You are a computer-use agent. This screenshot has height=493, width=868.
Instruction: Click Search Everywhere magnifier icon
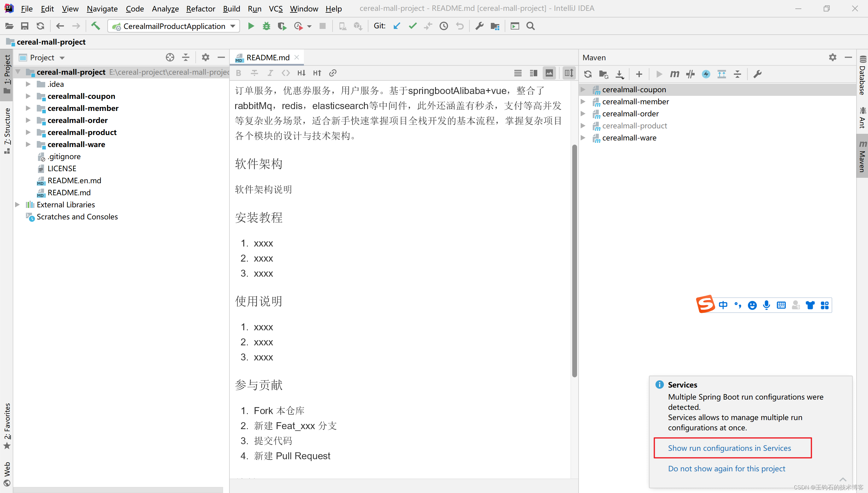(531, 26)
